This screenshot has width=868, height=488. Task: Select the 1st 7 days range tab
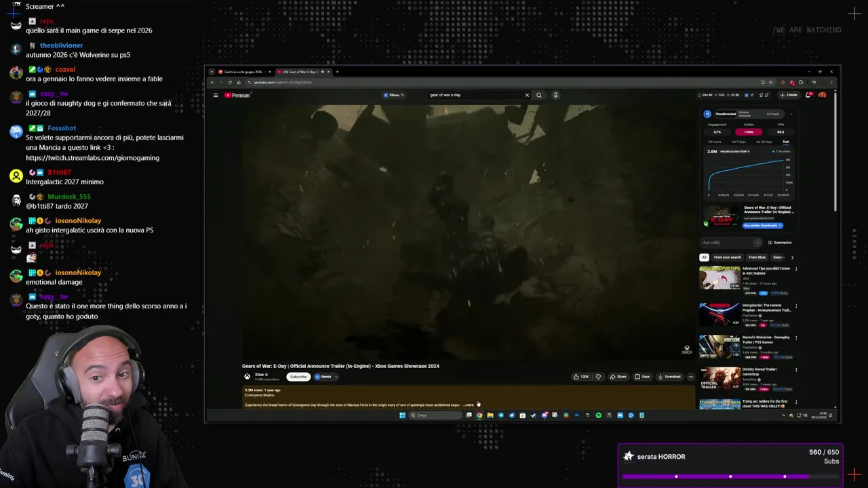pos(739,142)
